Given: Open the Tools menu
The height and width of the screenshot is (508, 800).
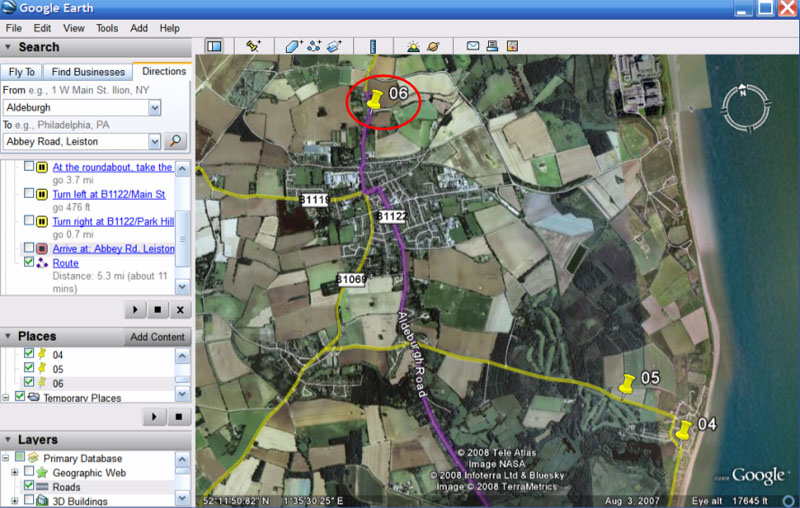Looking at the screenshot, I should [x=107, y=28].
